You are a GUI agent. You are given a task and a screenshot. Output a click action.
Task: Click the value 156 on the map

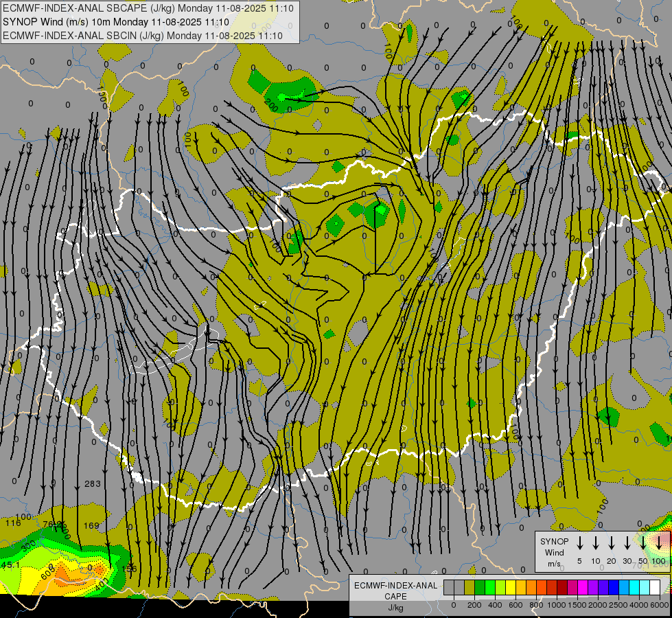pos(129,569)
